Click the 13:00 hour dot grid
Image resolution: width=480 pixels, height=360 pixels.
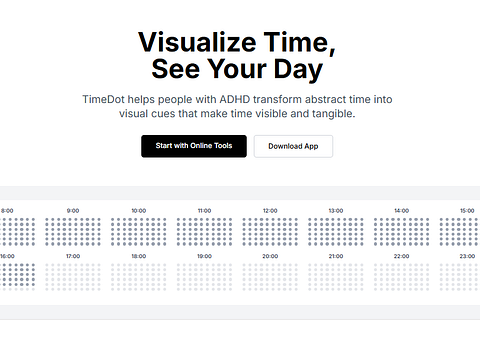point(336,232)
